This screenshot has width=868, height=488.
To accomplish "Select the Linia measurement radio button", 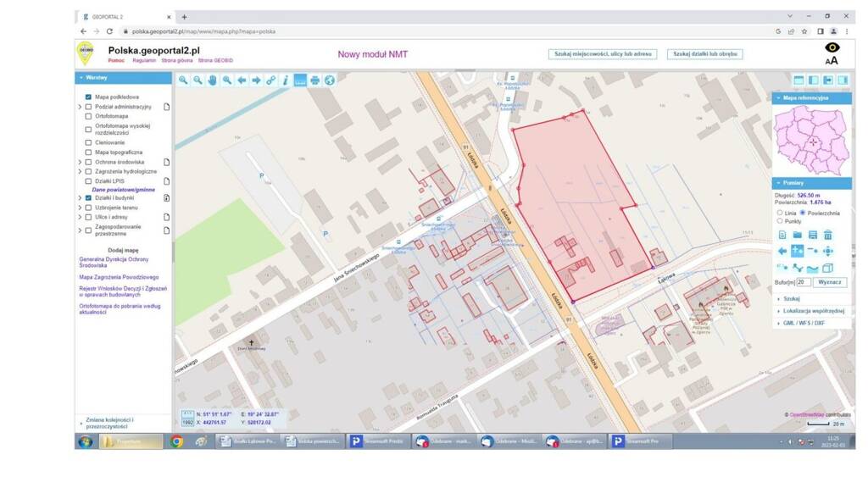I will tap(780, 213).
